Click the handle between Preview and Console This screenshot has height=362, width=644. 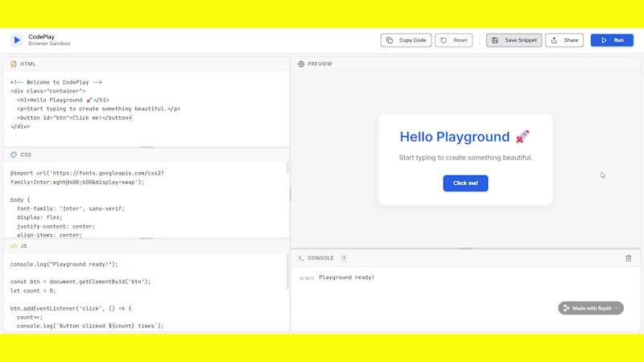pyautogui.click(x=465, y=249)
